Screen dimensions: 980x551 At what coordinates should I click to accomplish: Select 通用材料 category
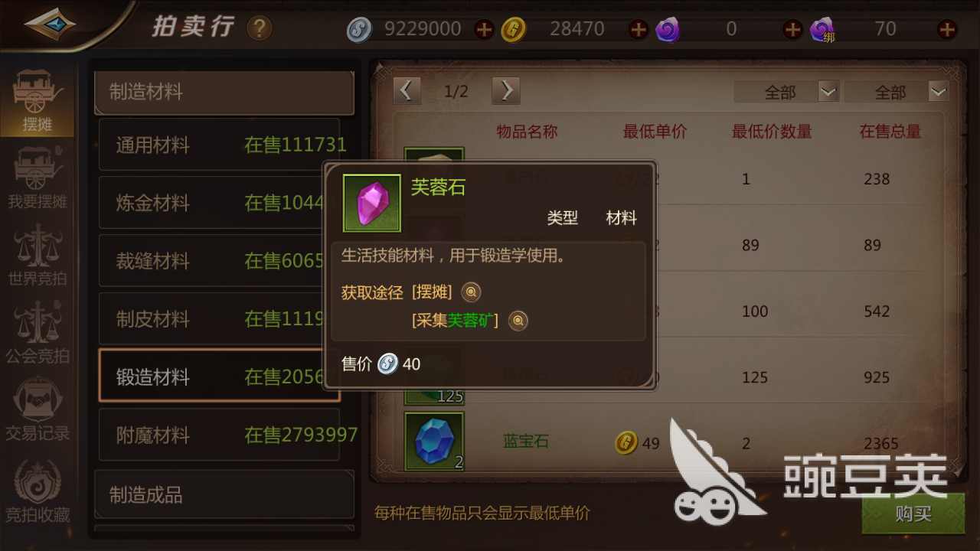coord(219,145)
